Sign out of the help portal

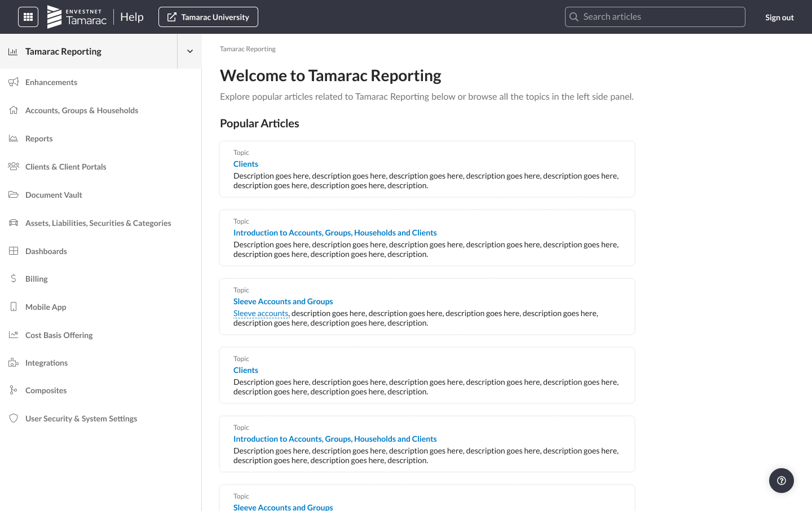779,17
